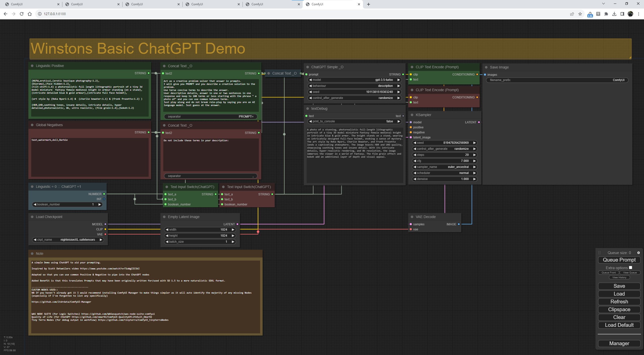The height and width of the screenshot is (355, 644).
Task: Open the sampler_name euler_ancestral selector
Action: click(x=445, y=167)
